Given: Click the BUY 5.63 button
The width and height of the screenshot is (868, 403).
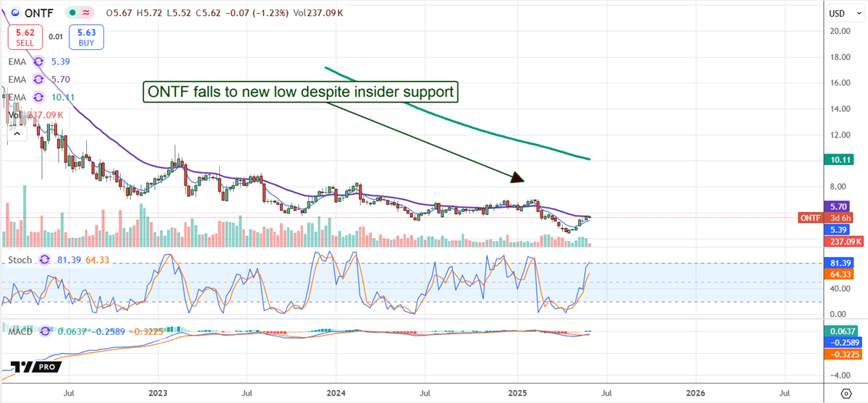Looking at the screenshot, I should [x=86, y=38].
